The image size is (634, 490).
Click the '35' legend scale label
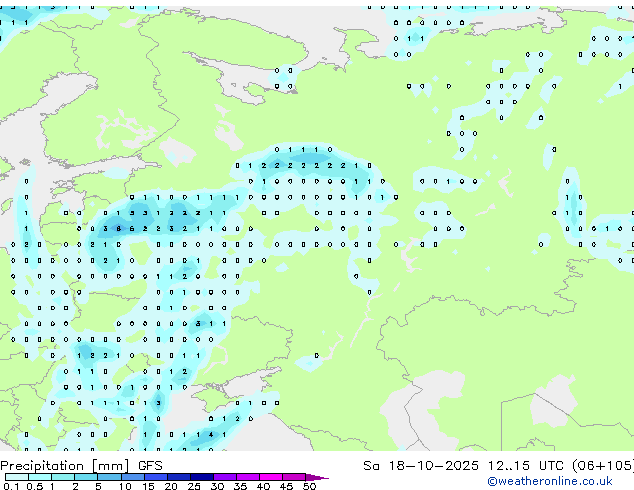[240, 486]
